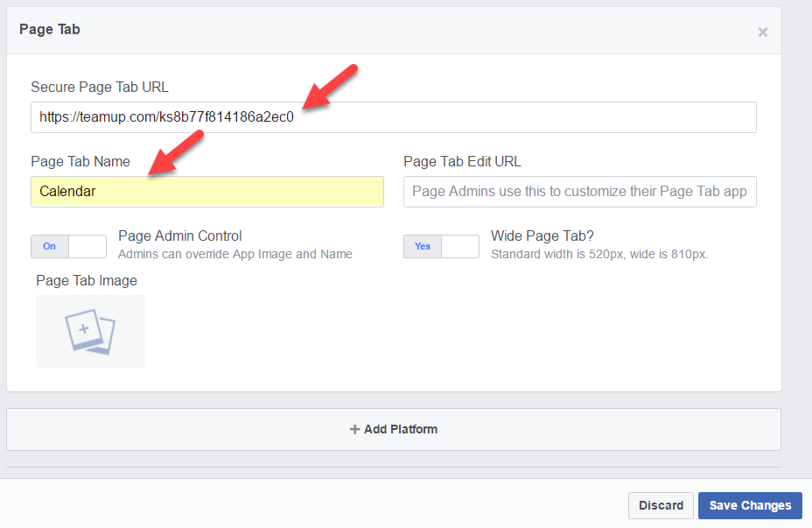
Task: Click the 'Page Tab Name' label
Action: tap(80, 162)
